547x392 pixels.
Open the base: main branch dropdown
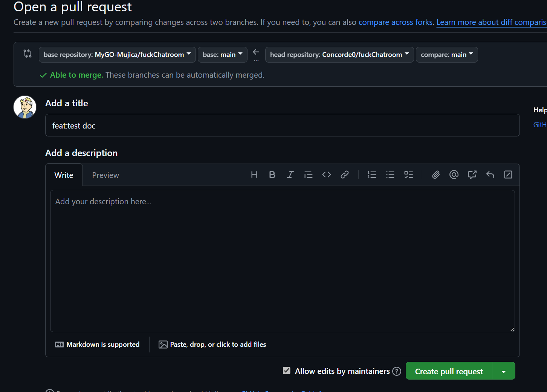click(x=223, y=55)
